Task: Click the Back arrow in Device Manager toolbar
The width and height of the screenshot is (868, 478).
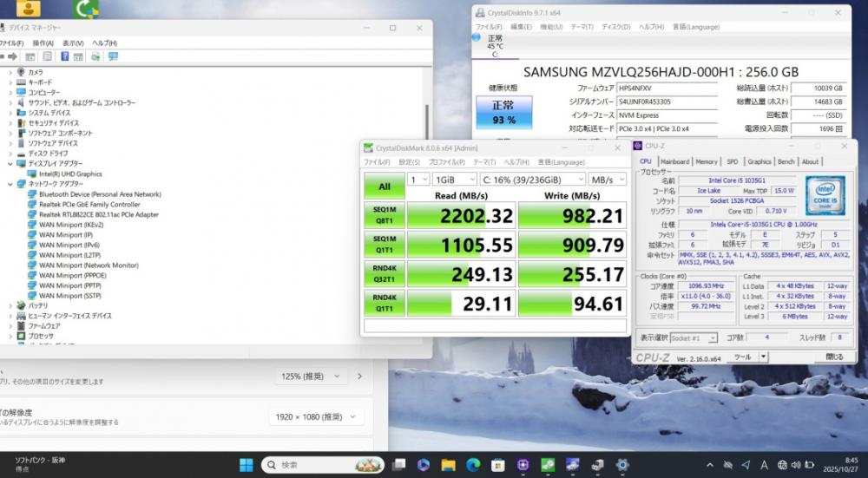Action: (2, 56)
